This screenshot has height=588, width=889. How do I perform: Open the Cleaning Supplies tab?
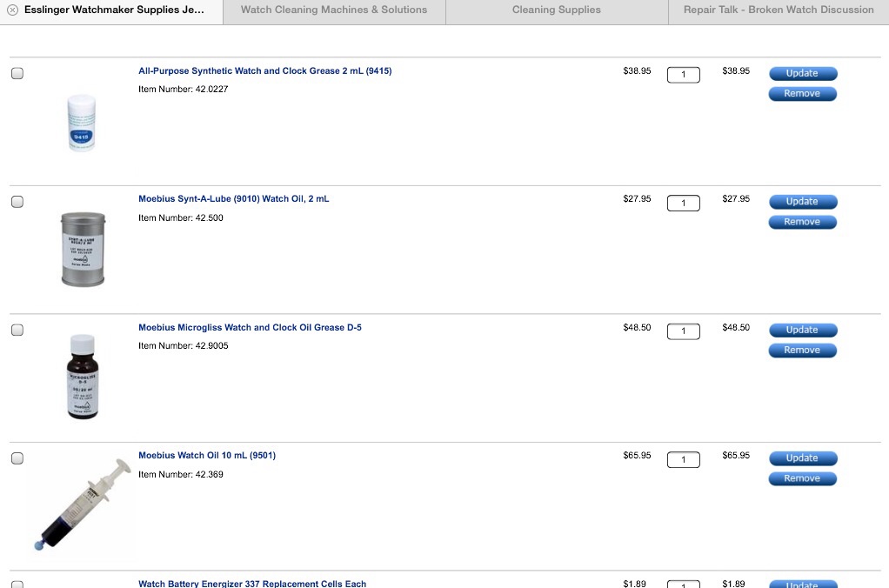pos(556,10)
